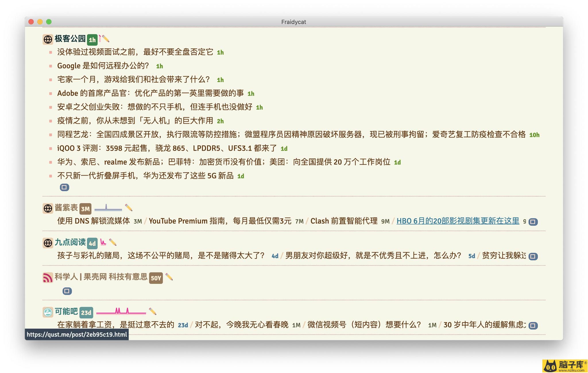The height and width of the screenshot is (373, 588).
Task: Open the 酱紫表 feed title
Action: (x=66, y=207)
